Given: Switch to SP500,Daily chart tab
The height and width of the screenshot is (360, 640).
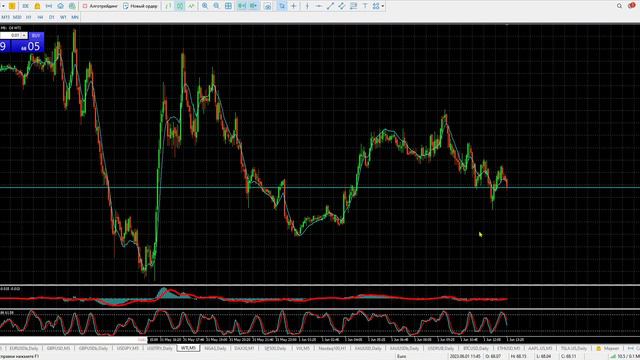Looking at the screenshot, I should click(x=275, y=348).
